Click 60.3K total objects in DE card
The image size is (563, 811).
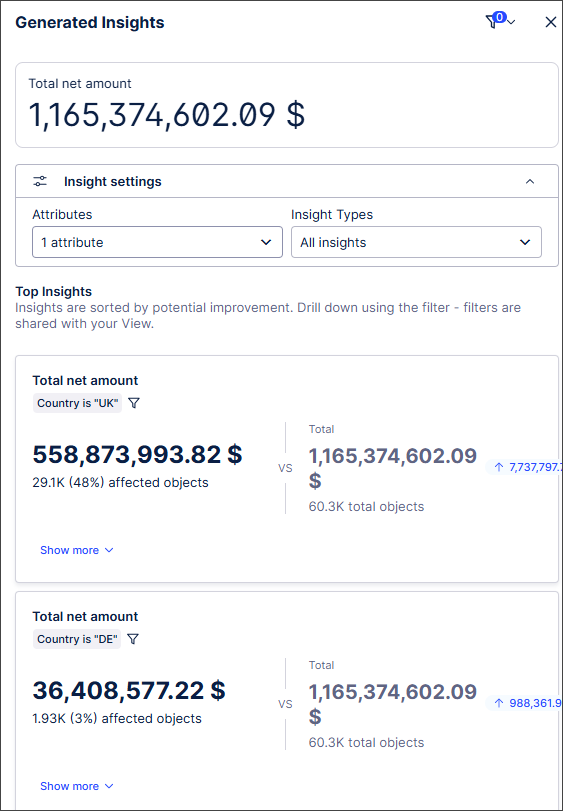coord(366,743)
